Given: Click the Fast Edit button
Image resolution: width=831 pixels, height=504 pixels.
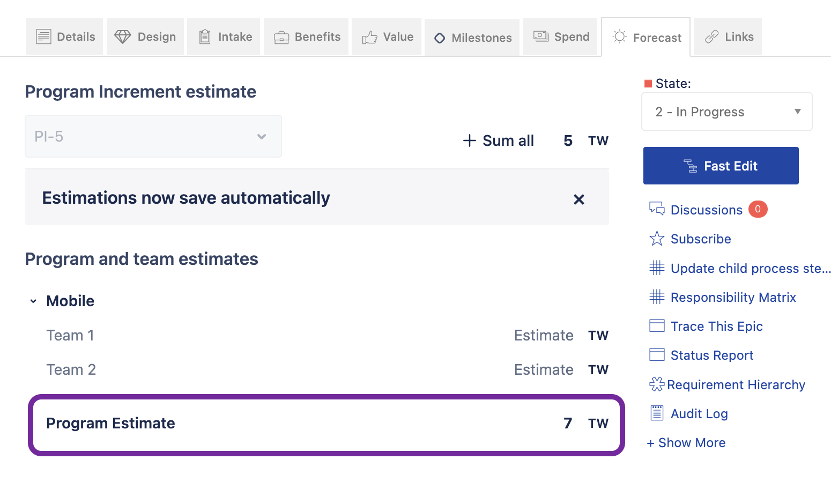Looking at the screenshot, I should [x=721, y=166].
